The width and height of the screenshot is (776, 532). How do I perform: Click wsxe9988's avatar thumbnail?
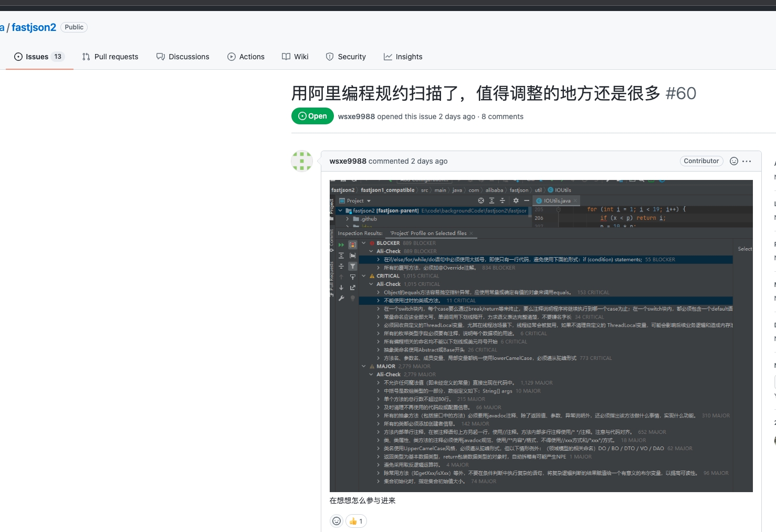tap(301, 161)
